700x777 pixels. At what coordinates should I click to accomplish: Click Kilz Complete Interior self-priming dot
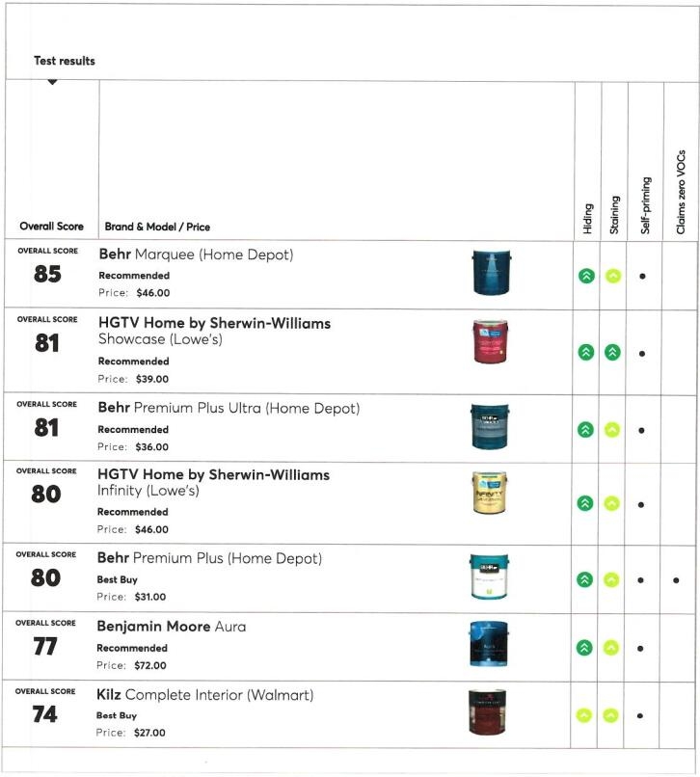point(641,716)
